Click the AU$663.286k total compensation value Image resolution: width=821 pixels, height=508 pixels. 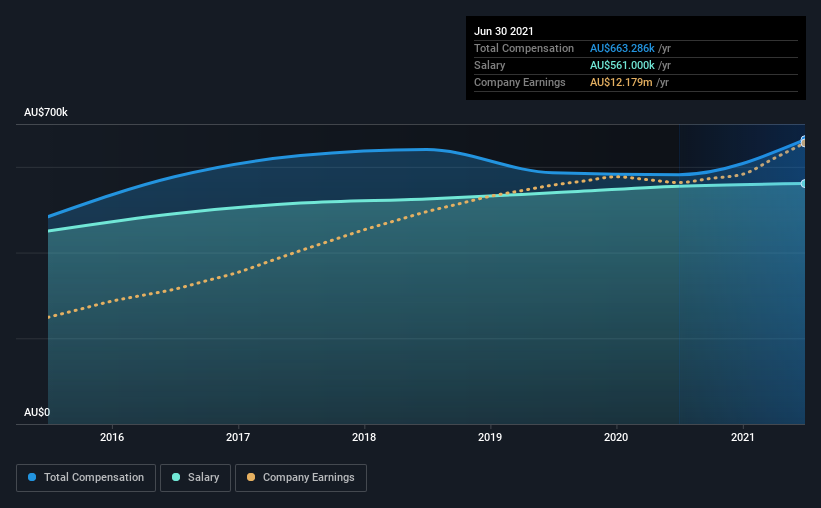[622, 48]
